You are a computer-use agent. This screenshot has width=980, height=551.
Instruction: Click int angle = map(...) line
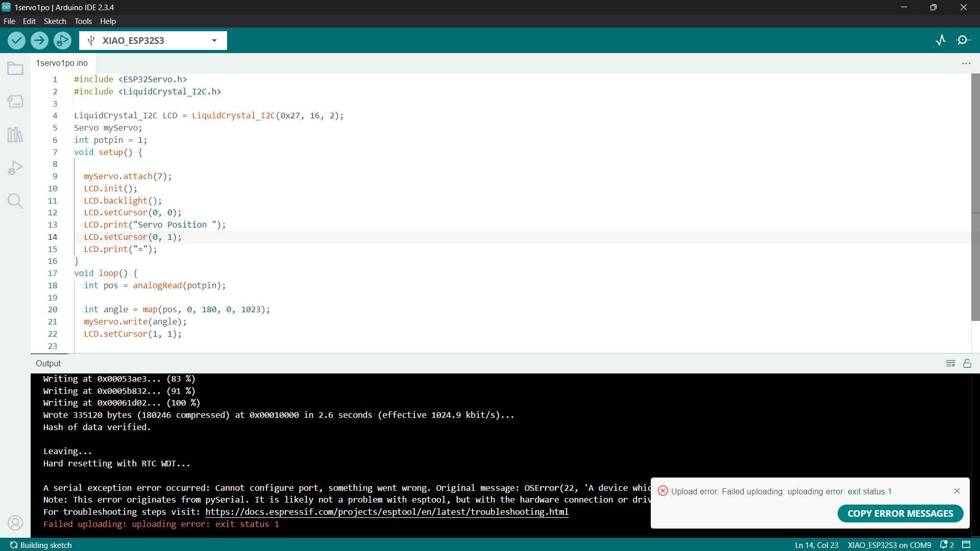coord(177,309)
